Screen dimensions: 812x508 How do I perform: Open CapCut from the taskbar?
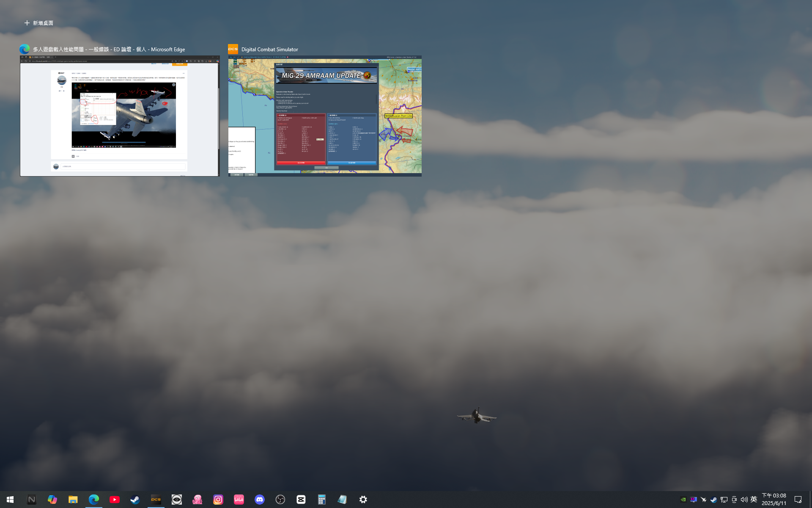tap(301, 500)
